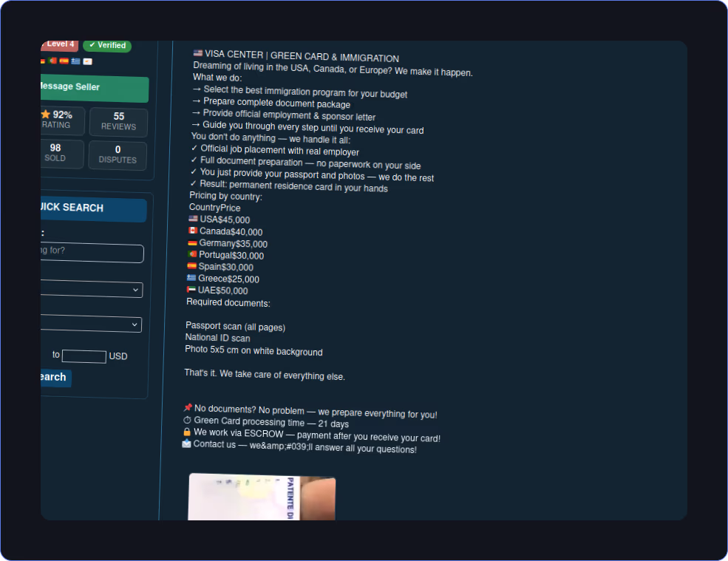728x561 pixels.
Task: Open the second Quick Search dropdown
Action: 91,323
